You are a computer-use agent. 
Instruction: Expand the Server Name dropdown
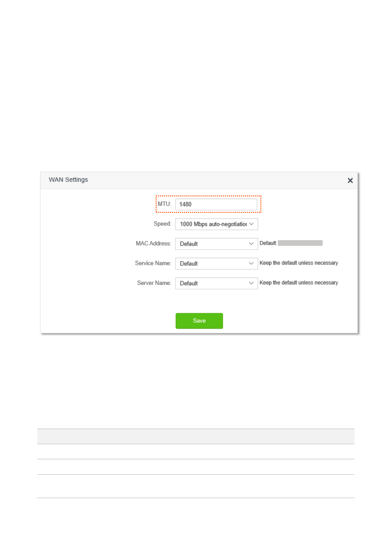pyautogui.click(x=213, y=283)
